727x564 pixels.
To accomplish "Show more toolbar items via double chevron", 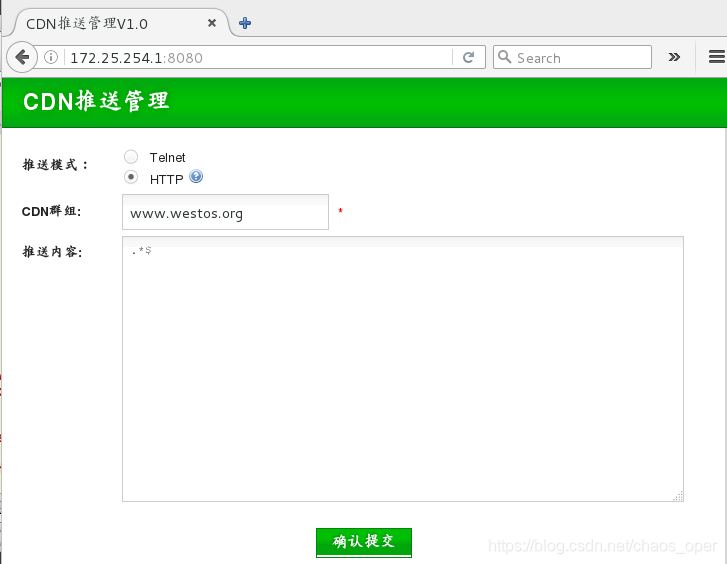I will point(674,57).
